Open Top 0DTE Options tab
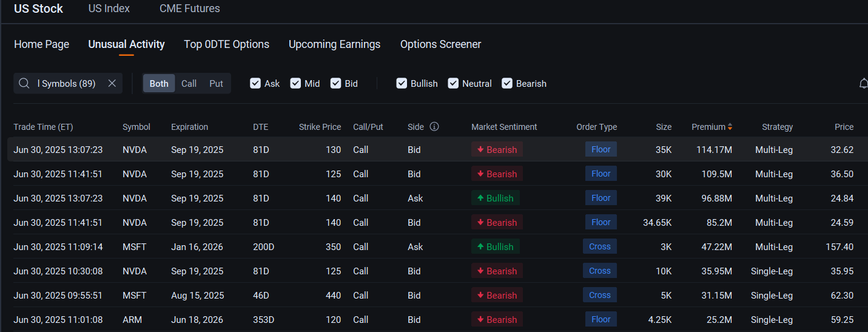The image size is (868, 332). pyautogui.click(x=226, y=44)
